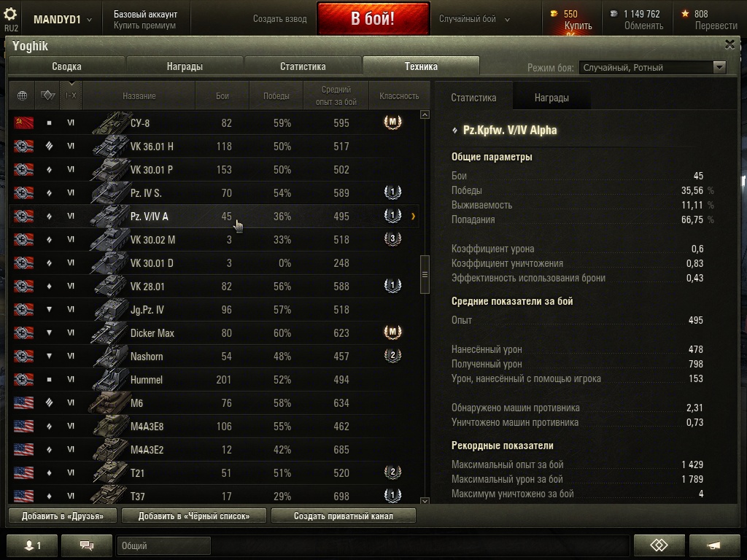
Task: Open the Режим боя dropdown
Action: point(653,67)
